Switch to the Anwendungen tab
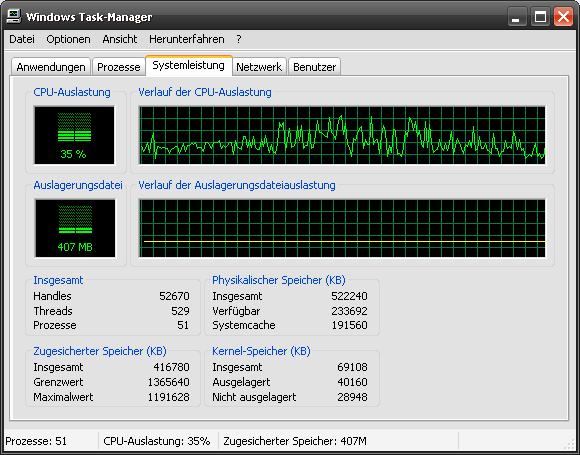 (51, 67)
